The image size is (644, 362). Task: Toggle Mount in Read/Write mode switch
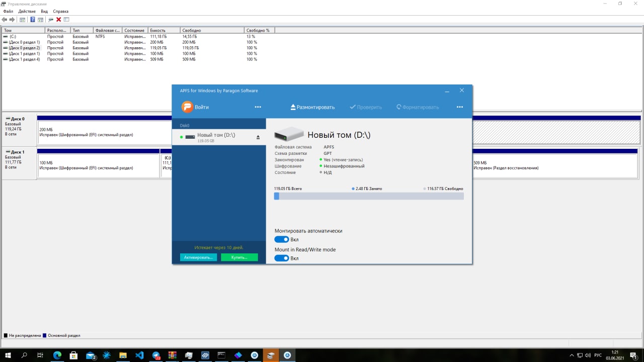[282, 258]
